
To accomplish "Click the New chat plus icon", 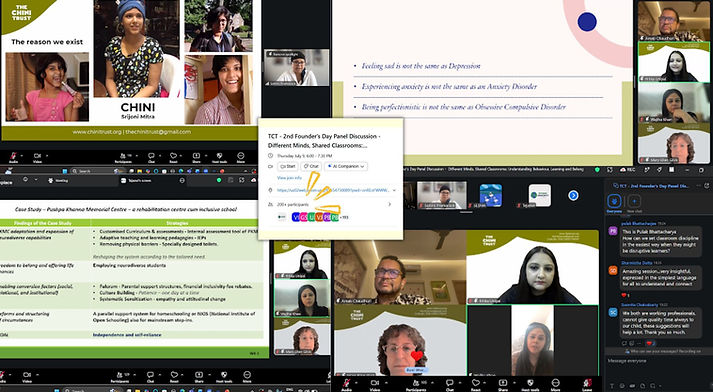I will pos(634,201).
